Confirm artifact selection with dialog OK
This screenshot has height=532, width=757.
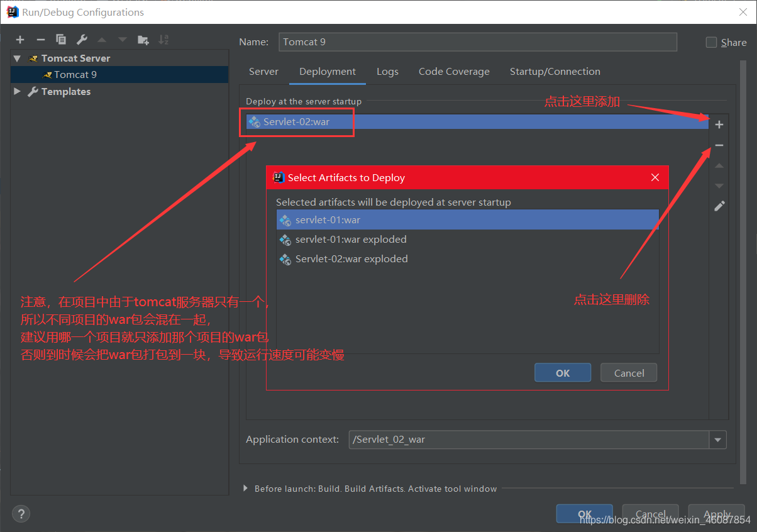pyautogui.click(x=563, y=373)
